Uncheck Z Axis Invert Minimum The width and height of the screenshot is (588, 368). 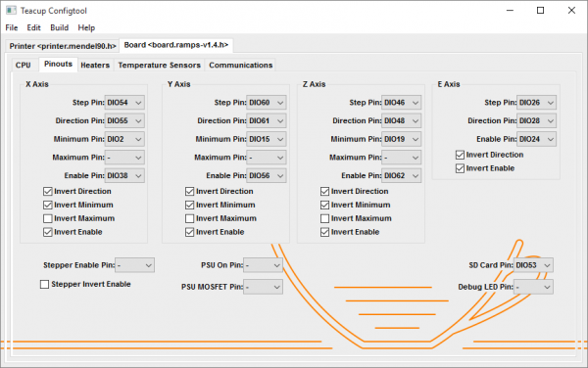click(x=324, y=206)
